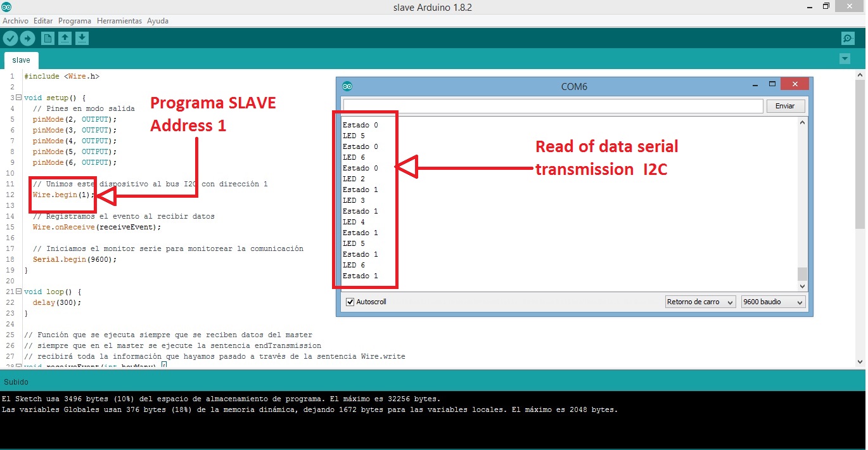868x450 pixels.
Task: Open the Serial Monitor magnifier icon
Action: point(848,39)
